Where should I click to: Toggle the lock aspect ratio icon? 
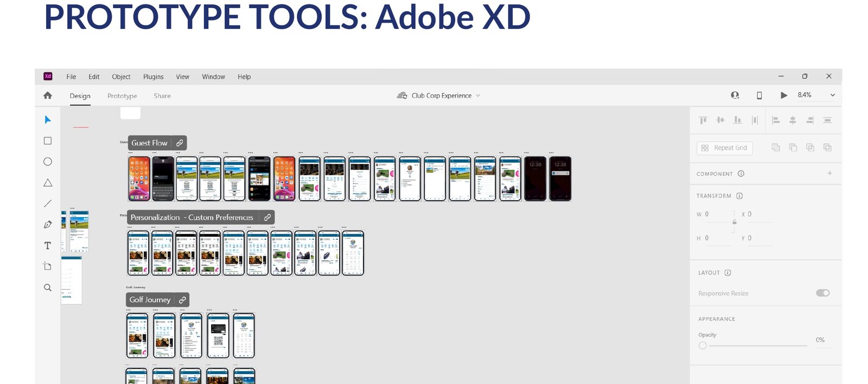[x=735, y=222]
